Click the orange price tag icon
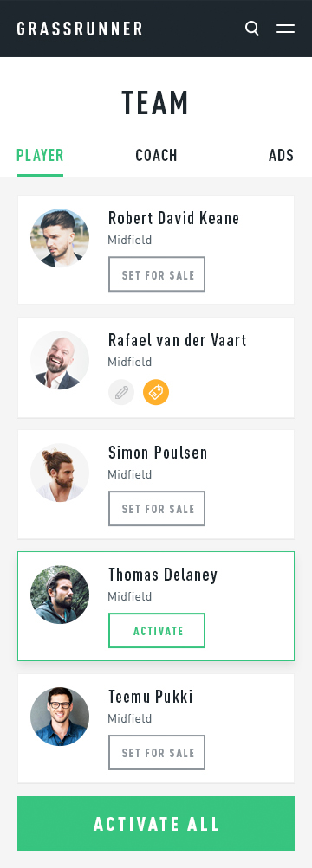This screenshot has width=312, height=868. [x=156, y=393]
